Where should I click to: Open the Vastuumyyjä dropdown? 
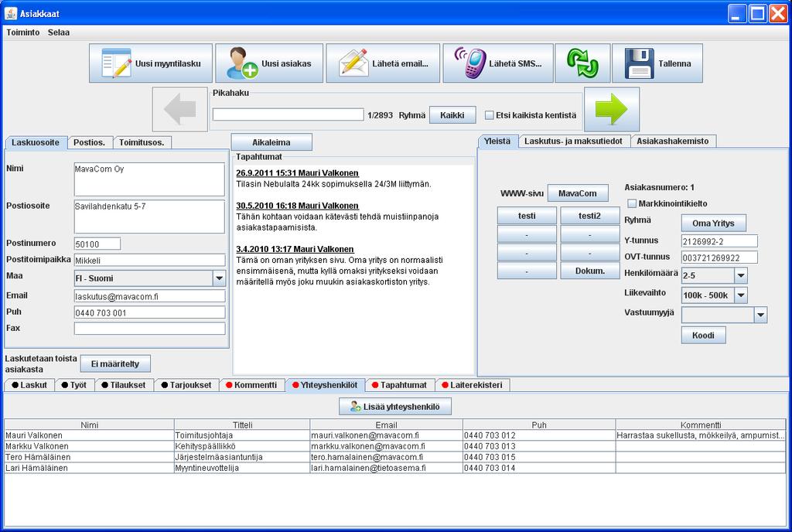(x=761, y=315)
